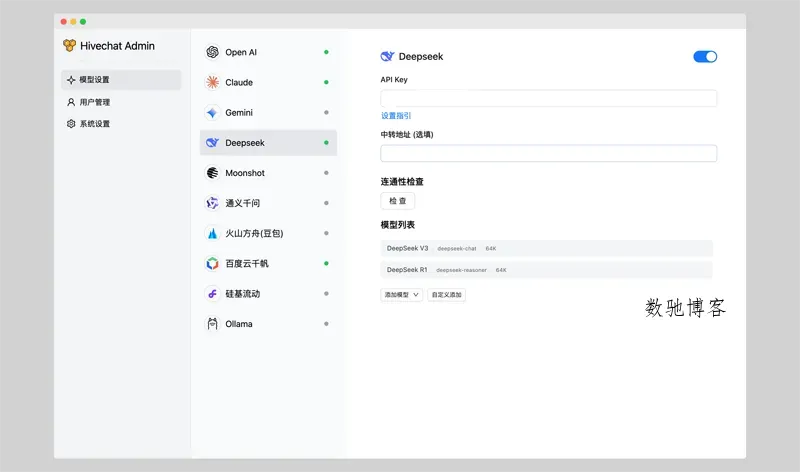Screen dimensions: 800x472
Task: Click the 中转地址 (选填) input field
Action: 548,153
